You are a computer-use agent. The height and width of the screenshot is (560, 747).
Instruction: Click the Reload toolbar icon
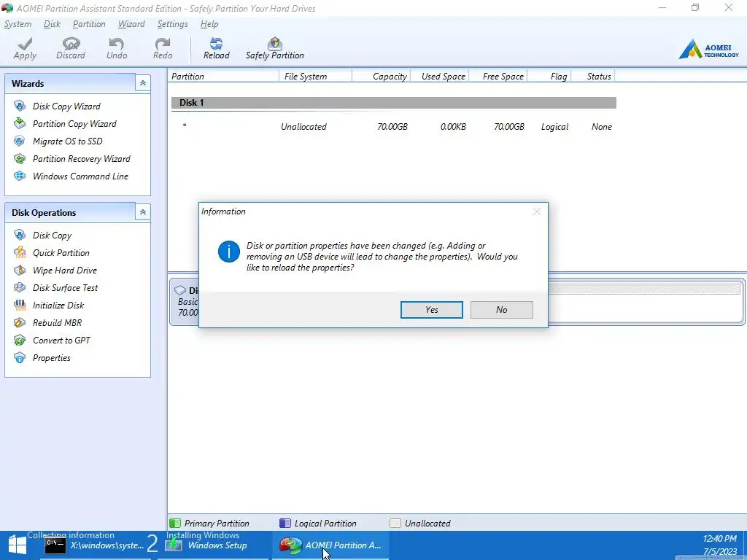click(x=216, y=44)
